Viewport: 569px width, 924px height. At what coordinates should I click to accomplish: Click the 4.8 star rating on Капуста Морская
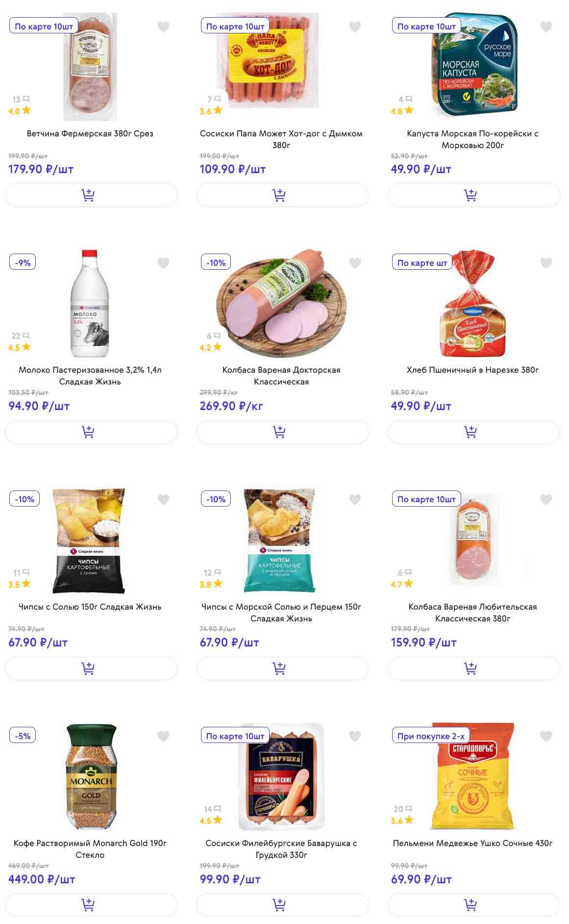402,111
